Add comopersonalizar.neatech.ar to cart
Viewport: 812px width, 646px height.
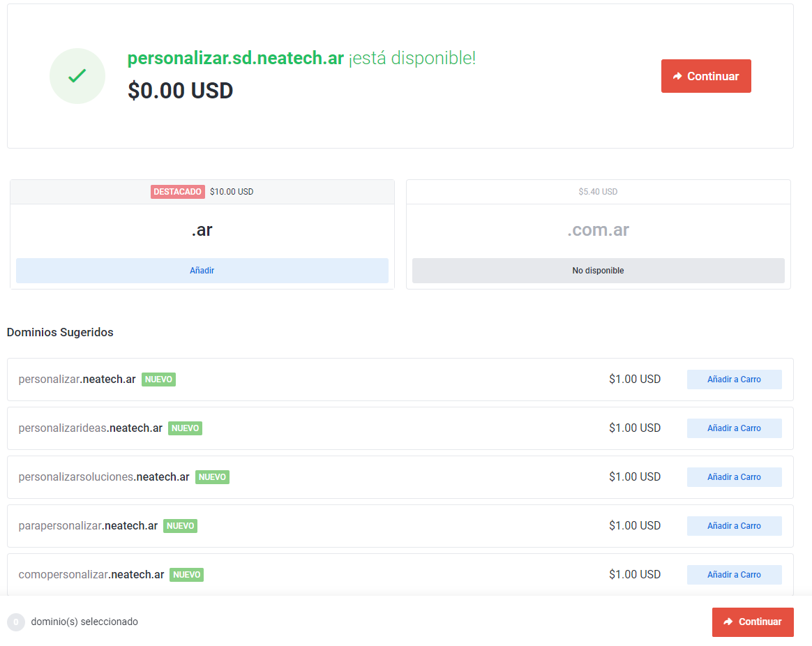coord(734,575)
